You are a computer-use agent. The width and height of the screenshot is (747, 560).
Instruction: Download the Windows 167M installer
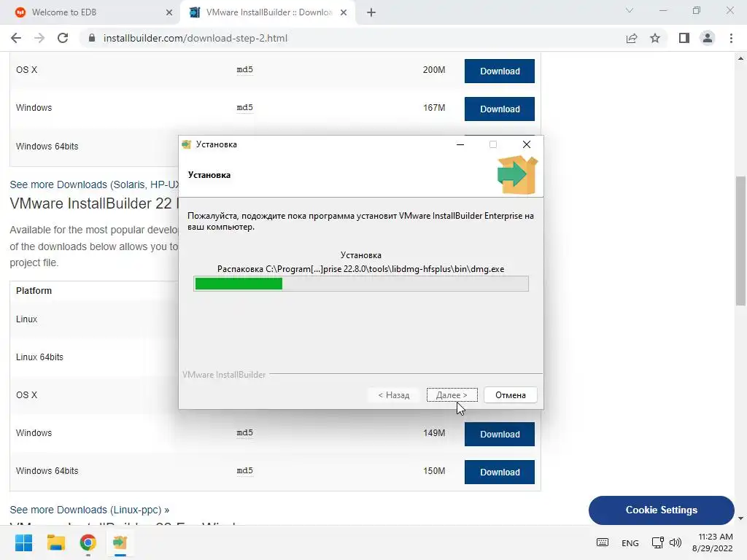click(x=499, y=109)
